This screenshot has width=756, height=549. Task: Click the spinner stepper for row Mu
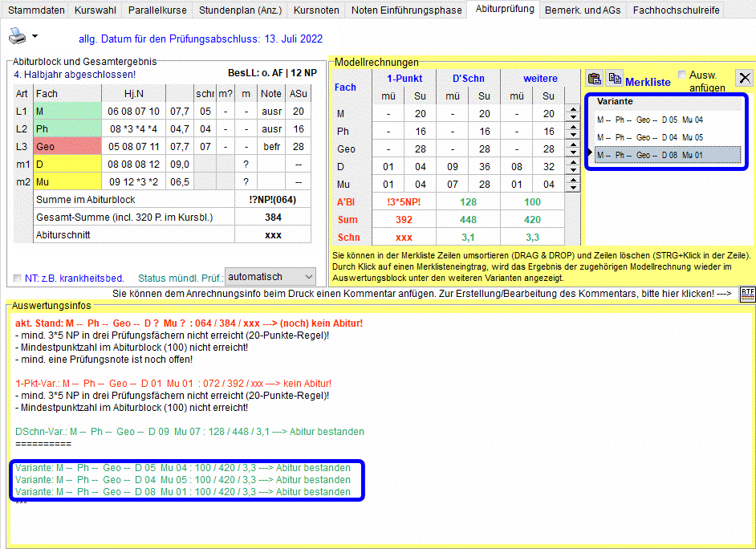click(x=572, y=185)
